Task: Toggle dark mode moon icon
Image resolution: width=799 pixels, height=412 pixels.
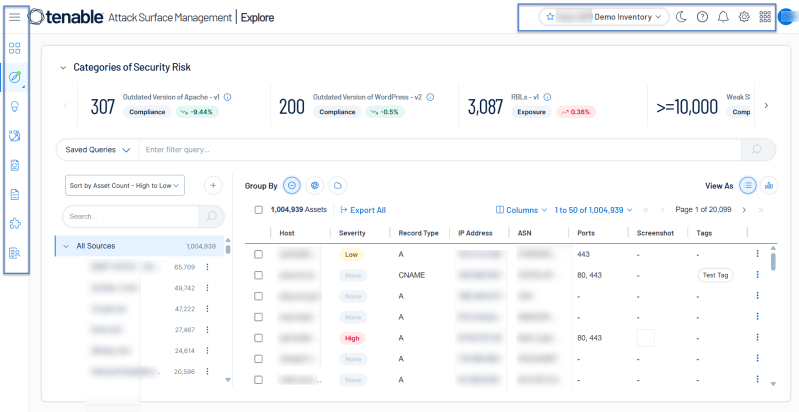Action: 681,17
